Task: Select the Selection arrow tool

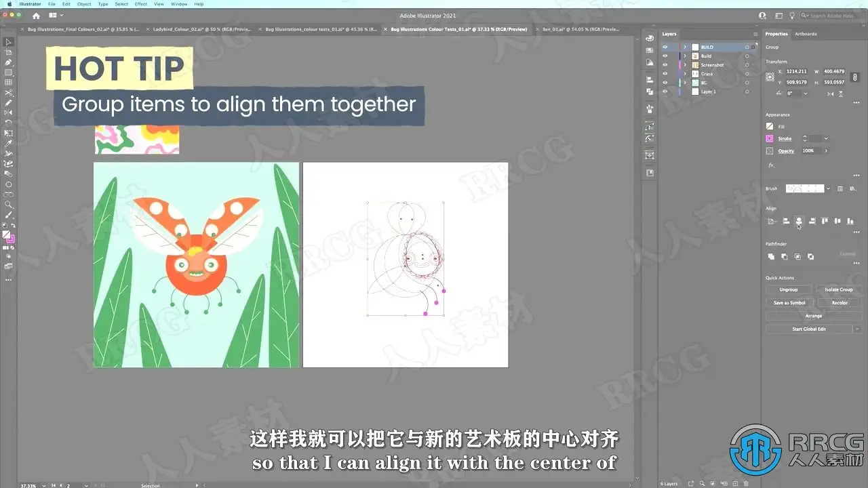Action: 8,42
